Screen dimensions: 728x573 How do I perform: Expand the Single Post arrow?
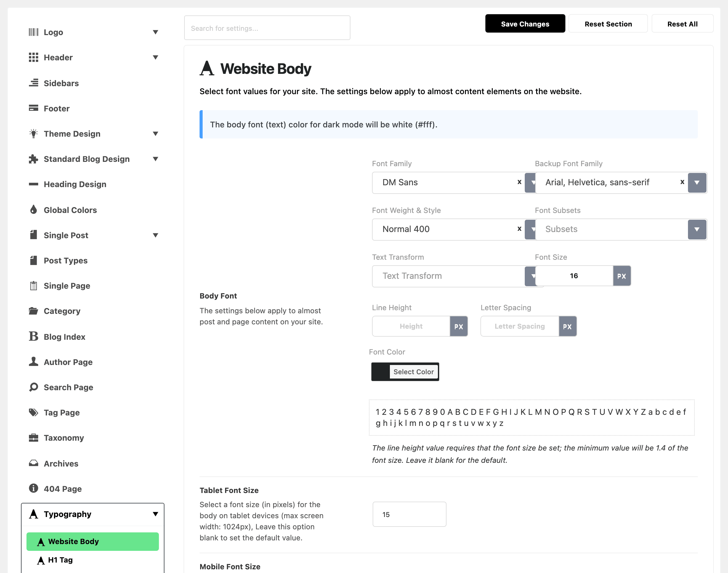tap(156, 235)
